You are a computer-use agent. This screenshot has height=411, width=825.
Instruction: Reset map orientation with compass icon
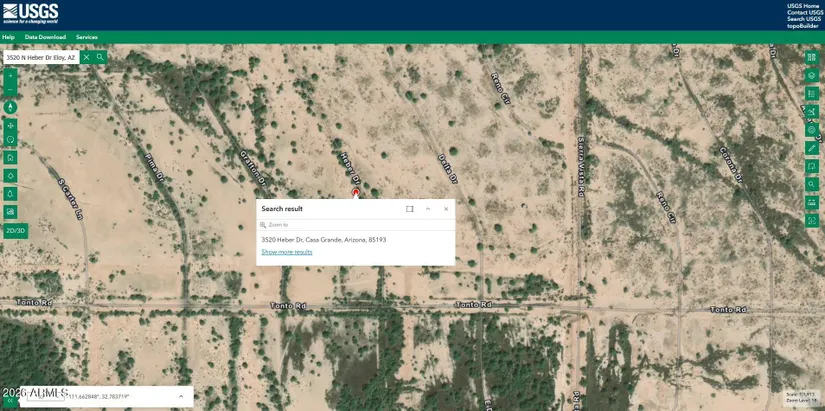pos(10,107)
